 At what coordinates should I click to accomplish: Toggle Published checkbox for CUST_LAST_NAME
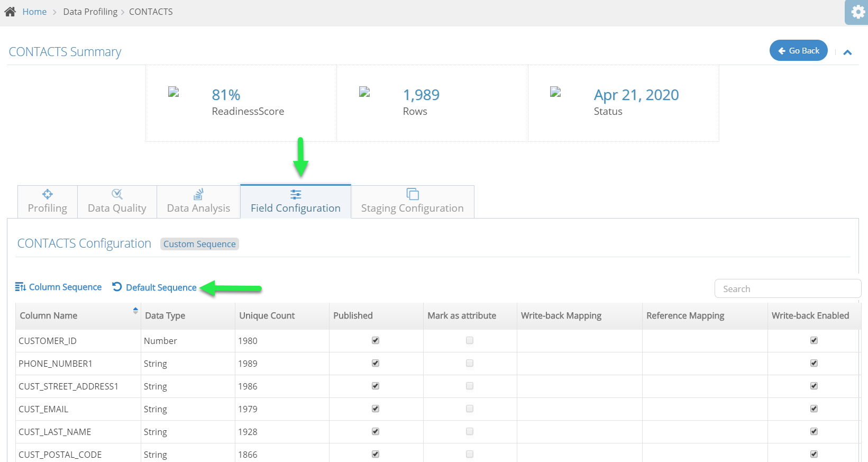click(x=376, y=431)
